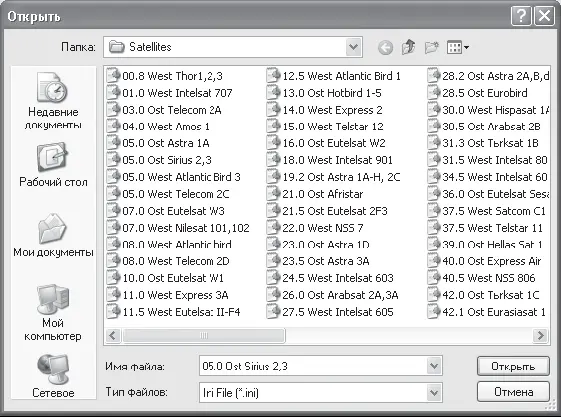Select file icon of 04.0 West Amos 1
561x417 pixels.
click(113, 126)
